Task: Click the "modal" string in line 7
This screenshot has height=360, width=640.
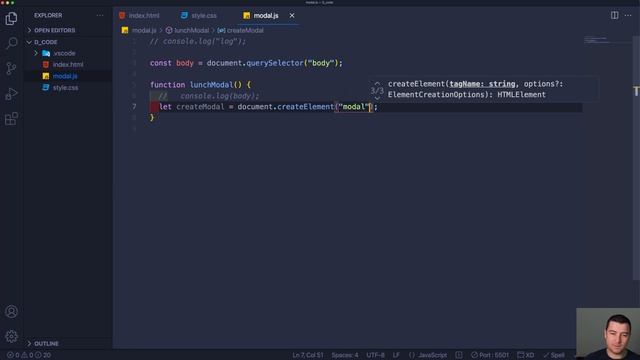Action: click(353, 107)
